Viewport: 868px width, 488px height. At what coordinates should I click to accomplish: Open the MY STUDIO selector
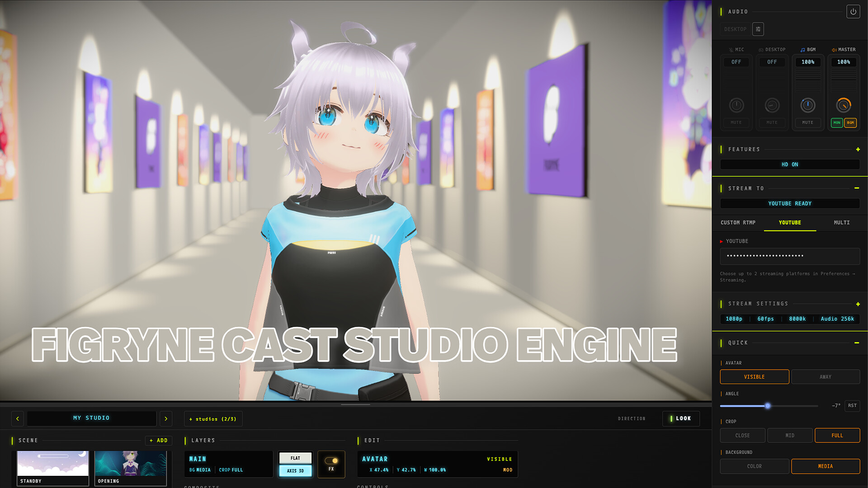click(92, 418)
